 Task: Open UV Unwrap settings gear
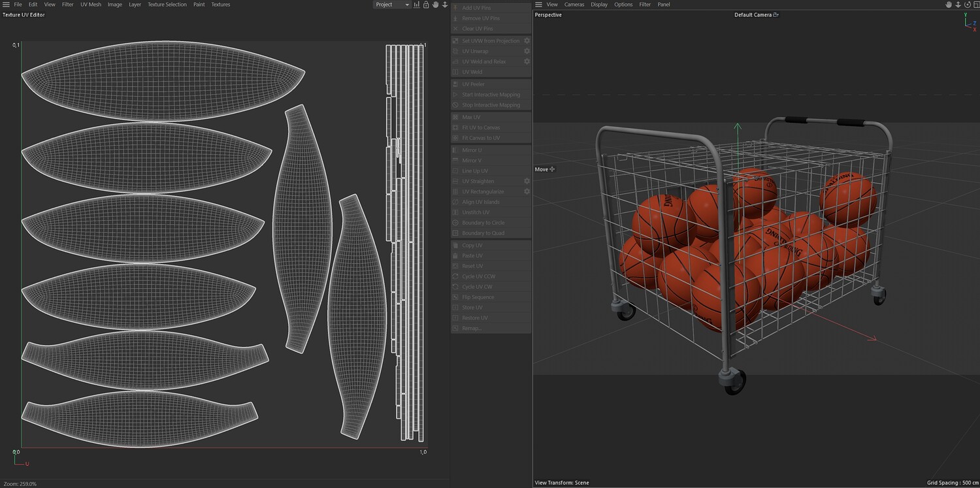(527, 51)
